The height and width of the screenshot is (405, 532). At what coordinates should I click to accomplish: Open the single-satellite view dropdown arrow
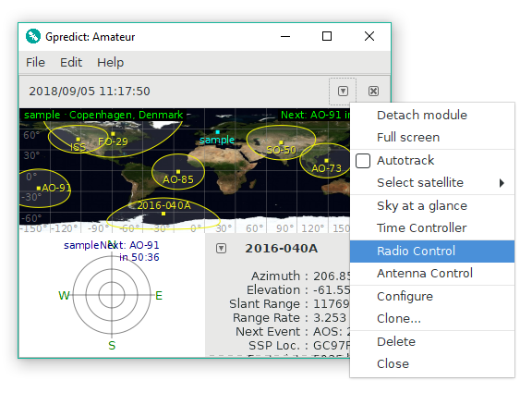[x=222, y=249]
